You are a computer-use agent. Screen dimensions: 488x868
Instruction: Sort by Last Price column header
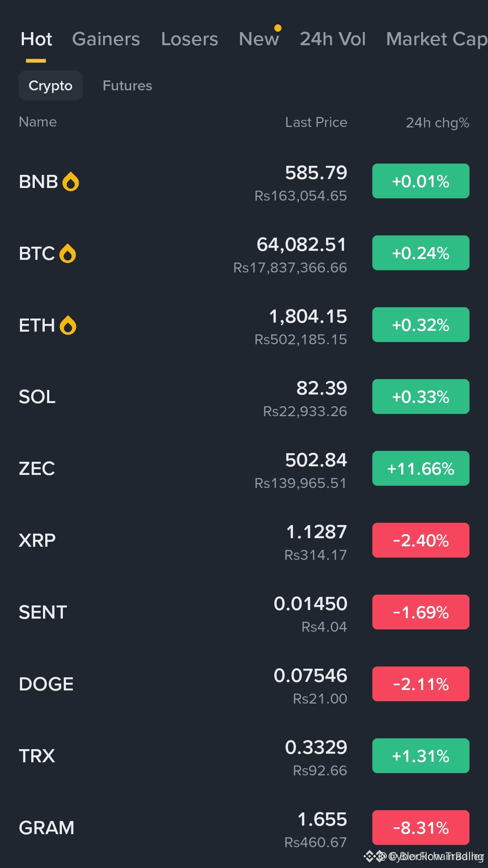(316, 122)
